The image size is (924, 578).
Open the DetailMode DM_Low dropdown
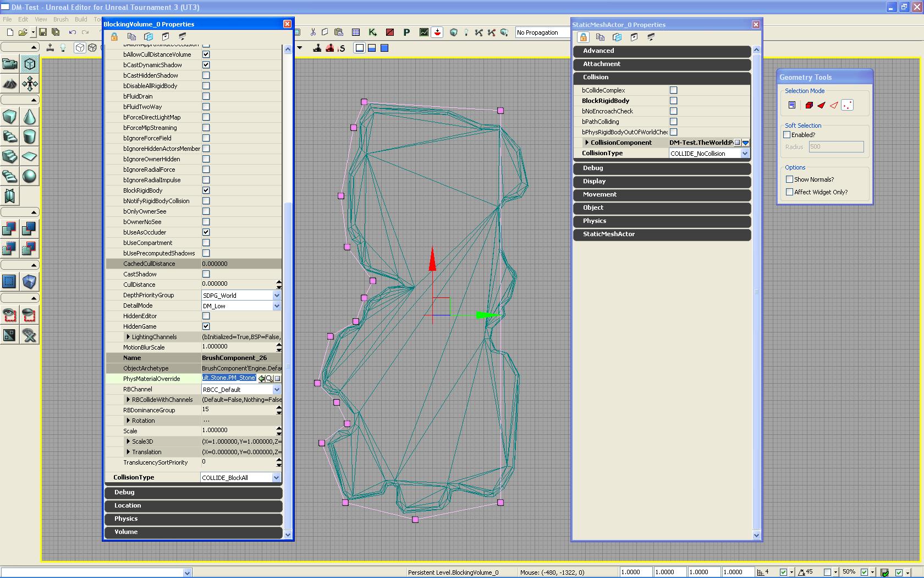pyautogui.click(x=277, y=306)
